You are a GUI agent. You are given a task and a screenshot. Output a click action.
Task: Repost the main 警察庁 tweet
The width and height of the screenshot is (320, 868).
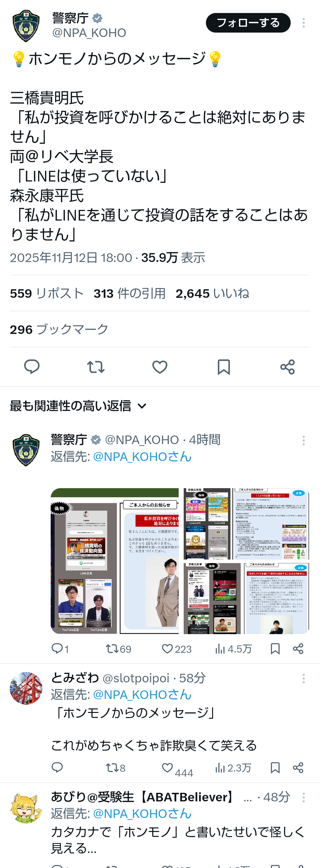click(x=96, y=367)
